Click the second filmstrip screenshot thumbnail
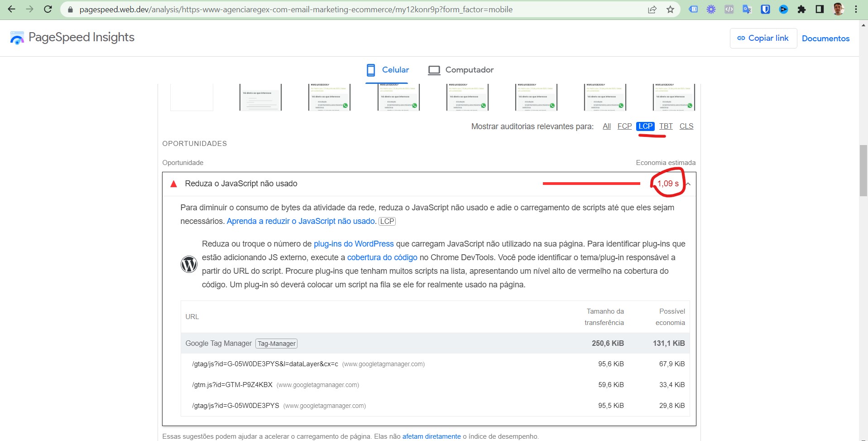The width and height of the screenshot is (868, 441). coord(260,97)
